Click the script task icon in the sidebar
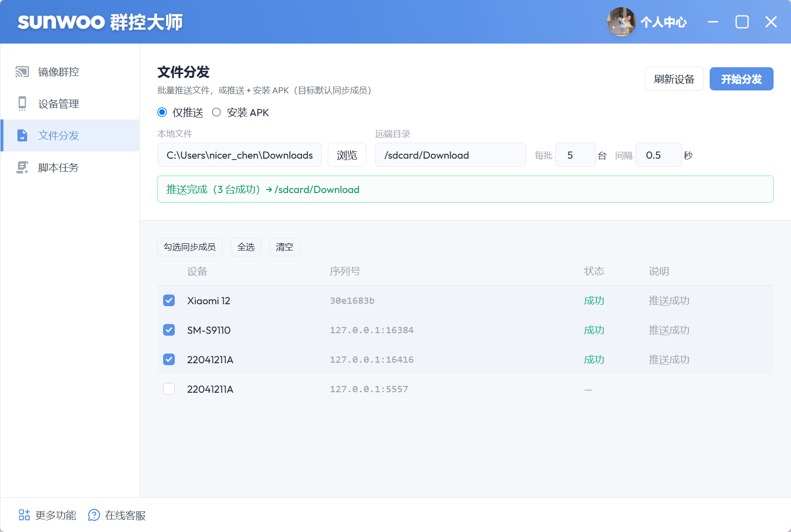The image size is (791, 532). [x=22, y=167]
